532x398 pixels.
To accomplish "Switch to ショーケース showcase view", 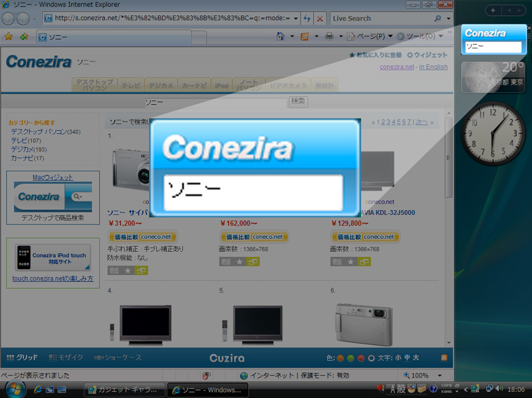I will pos(118,357).
